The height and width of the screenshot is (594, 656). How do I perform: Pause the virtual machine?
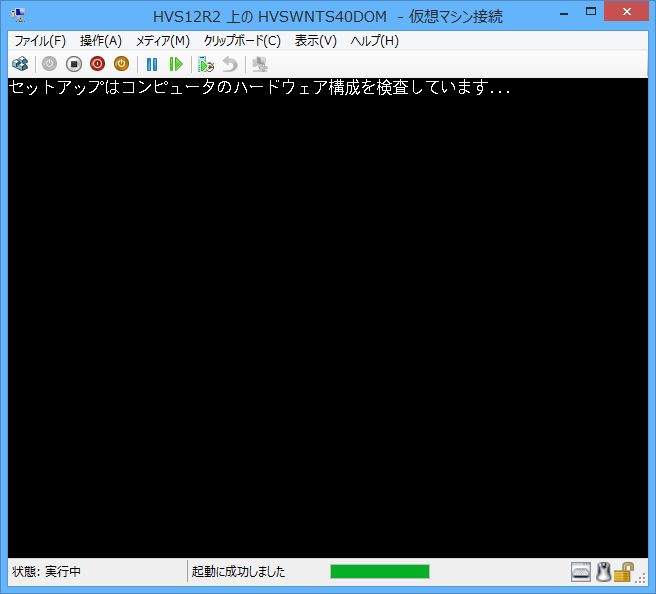click(152, 64)
